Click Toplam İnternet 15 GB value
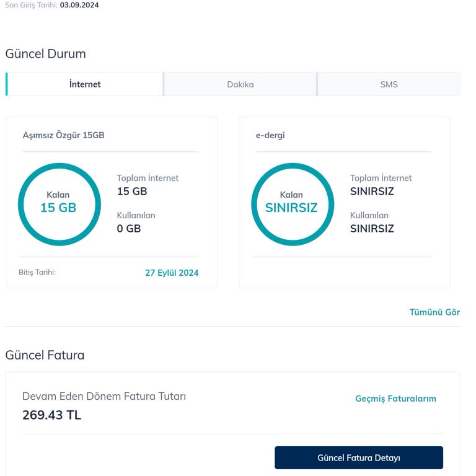 point(132,192)
